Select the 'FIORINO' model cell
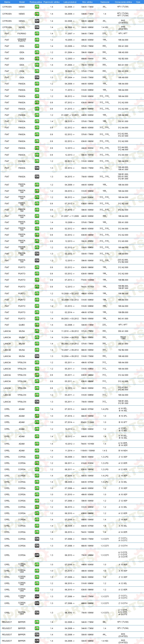The image size is (144, 644). (22, 34)
